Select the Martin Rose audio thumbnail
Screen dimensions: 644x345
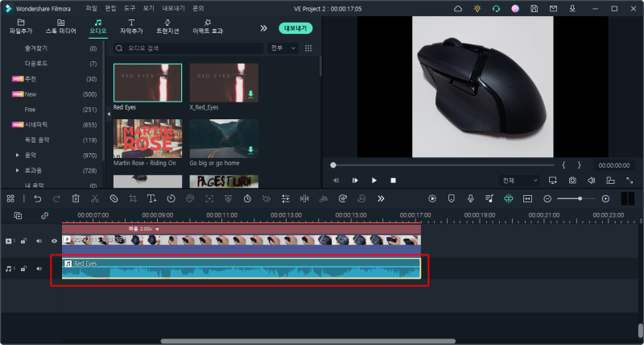(148, 139)
